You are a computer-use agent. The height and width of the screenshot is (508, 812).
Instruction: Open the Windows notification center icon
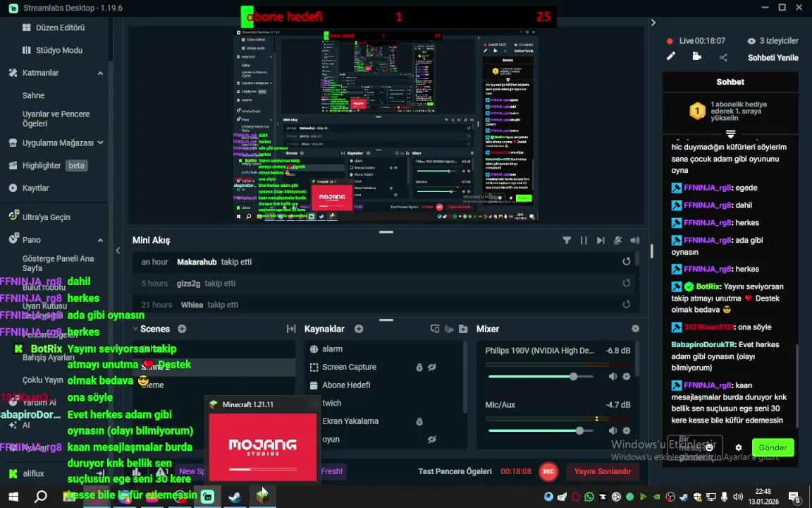[x=795, y=497]
